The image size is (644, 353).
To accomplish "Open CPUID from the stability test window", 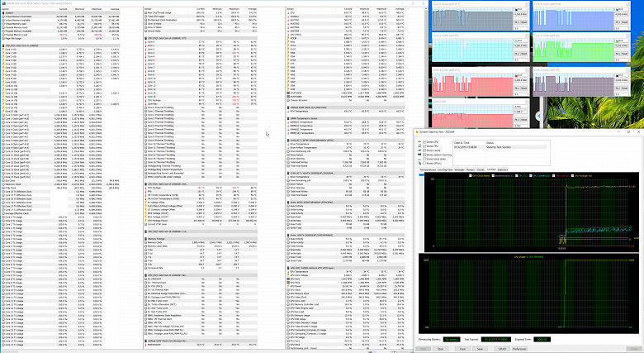I will pyautogui.click(x=502, y=349).
